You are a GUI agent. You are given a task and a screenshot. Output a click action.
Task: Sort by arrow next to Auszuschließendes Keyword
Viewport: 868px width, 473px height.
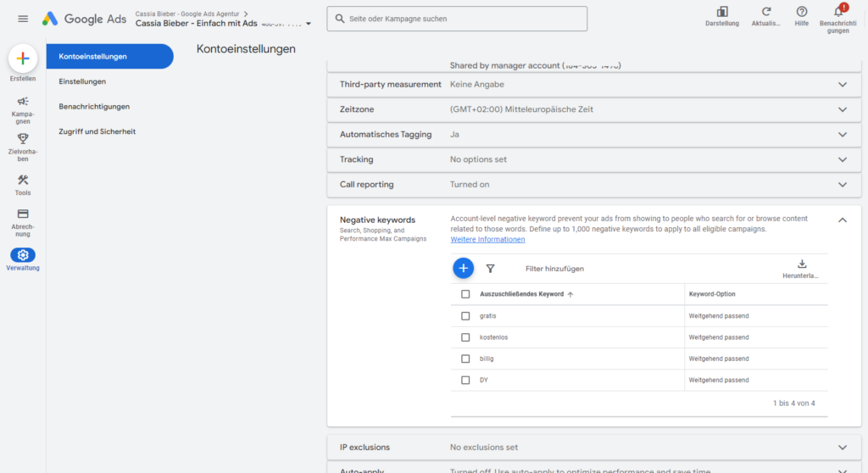click(x=570, y=295)
